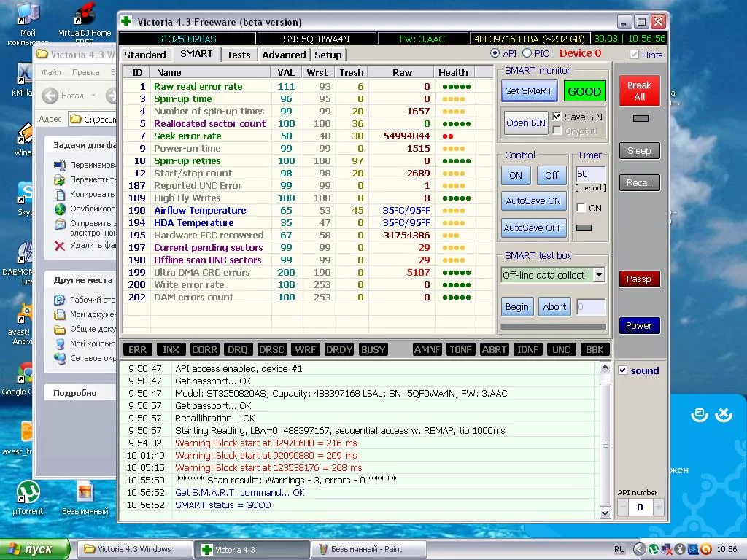The width and height of the screenshot is (747, 560).
Task: Toggle the sound checkbox
Action: pos(623,370)
